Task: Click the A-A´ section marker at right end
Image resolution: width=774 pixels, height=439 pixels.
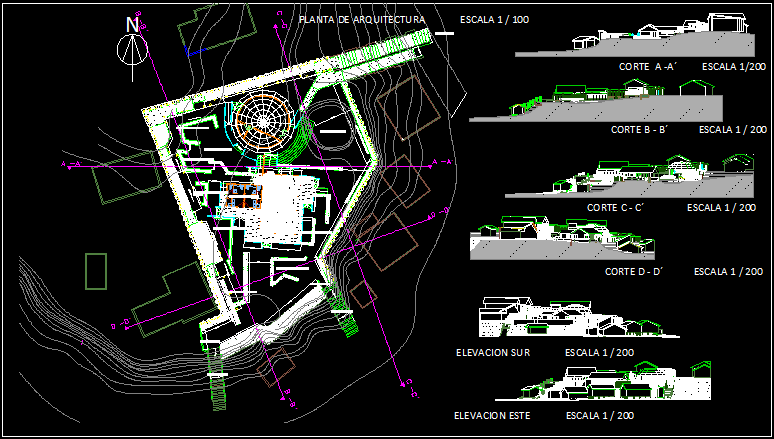Action: coord(442,162)
